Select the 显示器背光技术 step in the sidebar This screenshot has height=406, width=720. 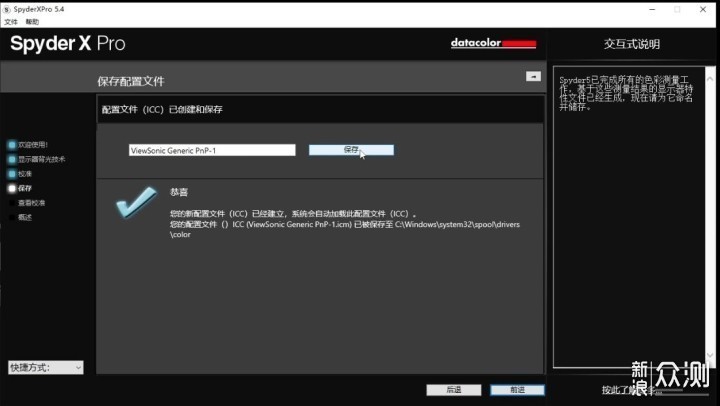pyautogui.click(x=41, y=159)
